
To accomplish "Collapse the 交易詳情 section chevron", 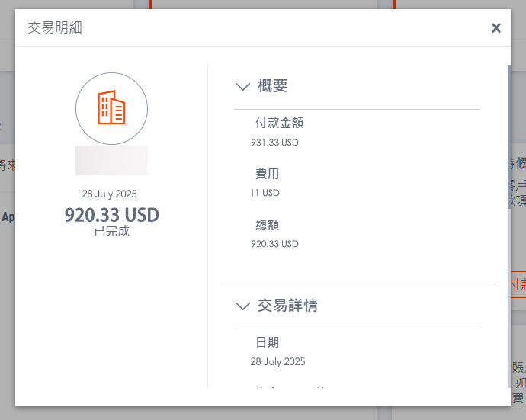I will [x=243, y=306].
